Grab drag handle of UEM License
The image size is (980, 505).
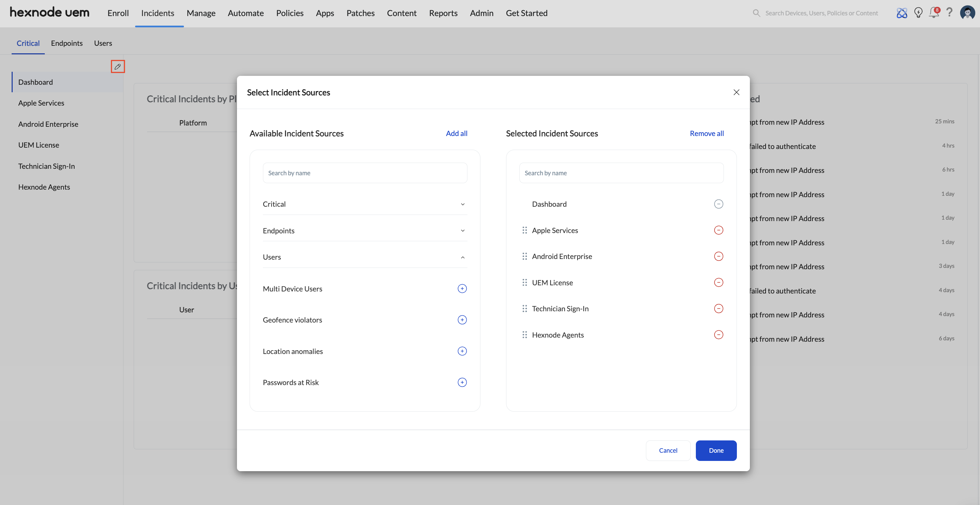pos(525,282)
